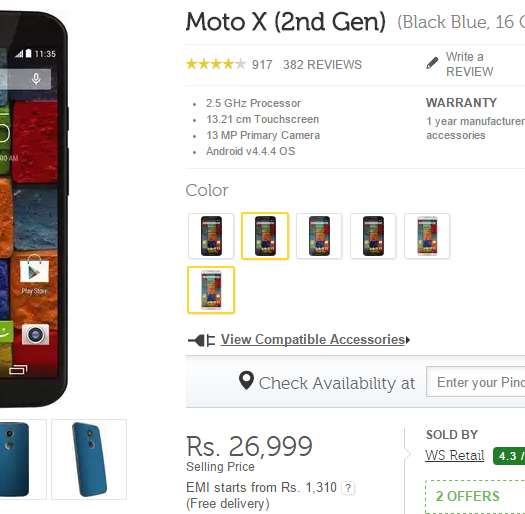
Task: Click the star rating icons
Action: 216,64
